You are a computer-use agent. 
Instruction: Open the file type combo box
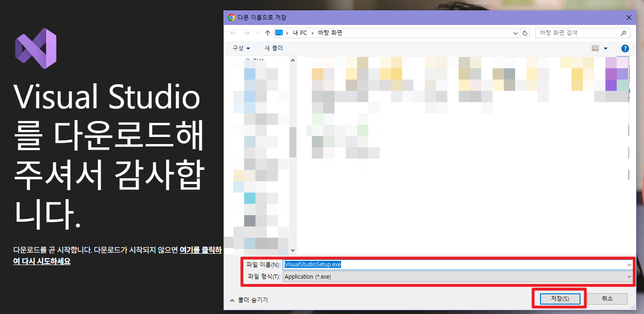coord(458,277)
